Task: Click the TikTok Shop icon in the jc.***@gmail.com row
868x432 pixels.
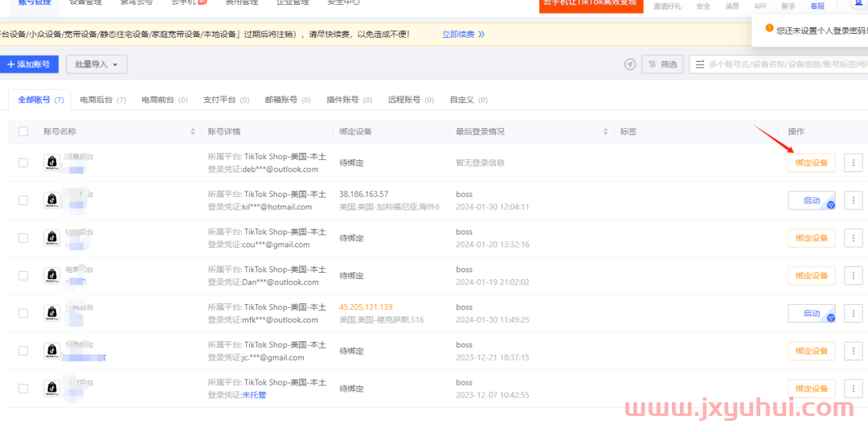Action: pos(52,351)
